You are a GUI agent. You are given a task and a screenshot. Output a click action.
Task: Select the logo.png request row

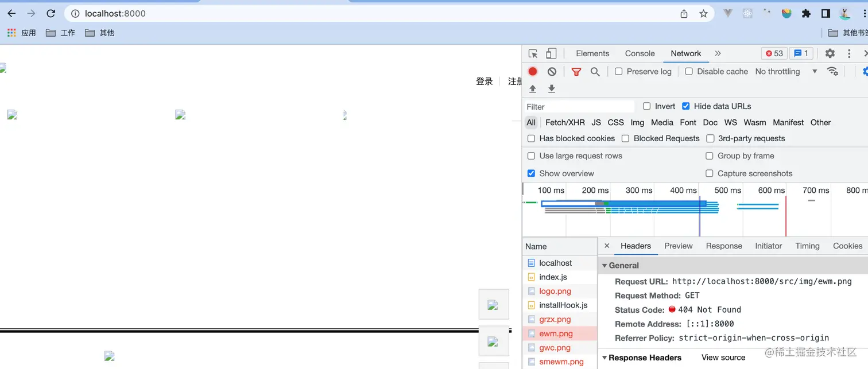560,291
